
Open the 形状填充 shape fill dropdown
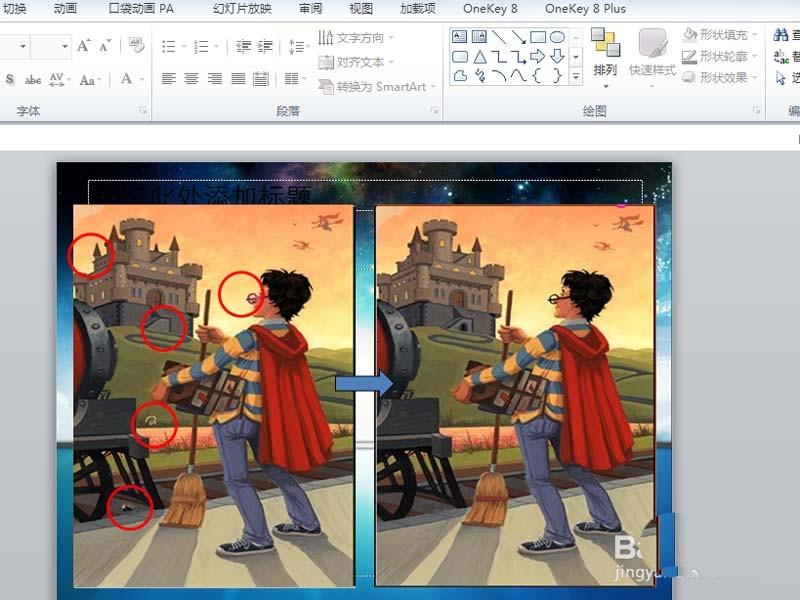721,35
